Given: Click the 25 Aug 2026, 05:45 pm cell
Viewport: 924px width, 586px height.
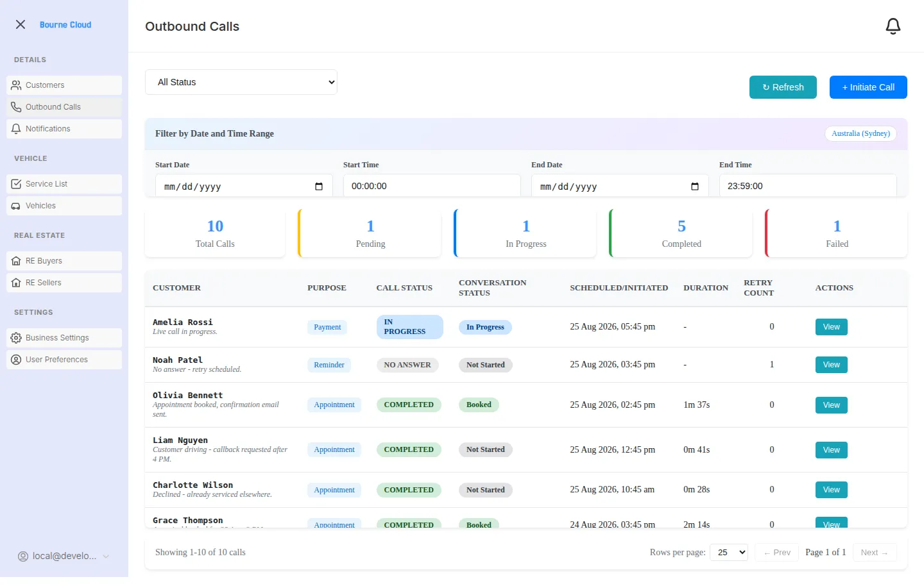Looking at the screenshot, I should [x=612, y=326].
